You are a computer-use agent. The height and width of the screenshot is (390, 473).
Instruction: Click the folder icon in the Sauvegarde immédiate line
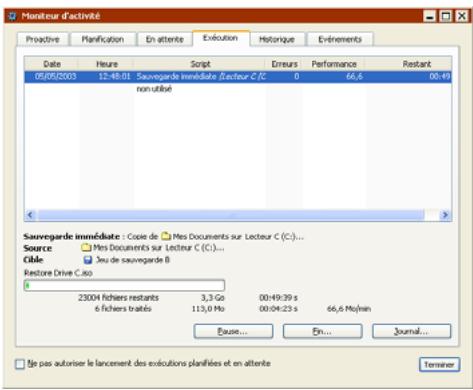(166, 236)
